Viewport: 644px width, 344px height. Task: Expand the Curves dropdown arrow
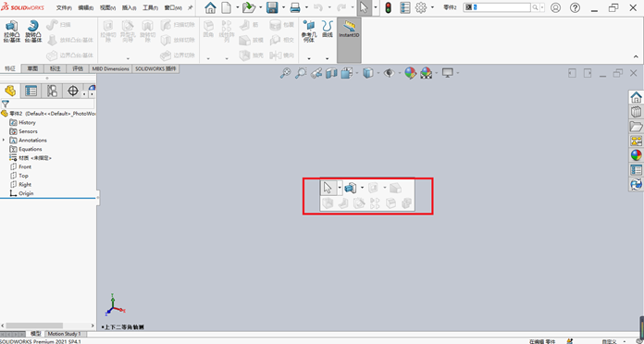coord(328,58)
